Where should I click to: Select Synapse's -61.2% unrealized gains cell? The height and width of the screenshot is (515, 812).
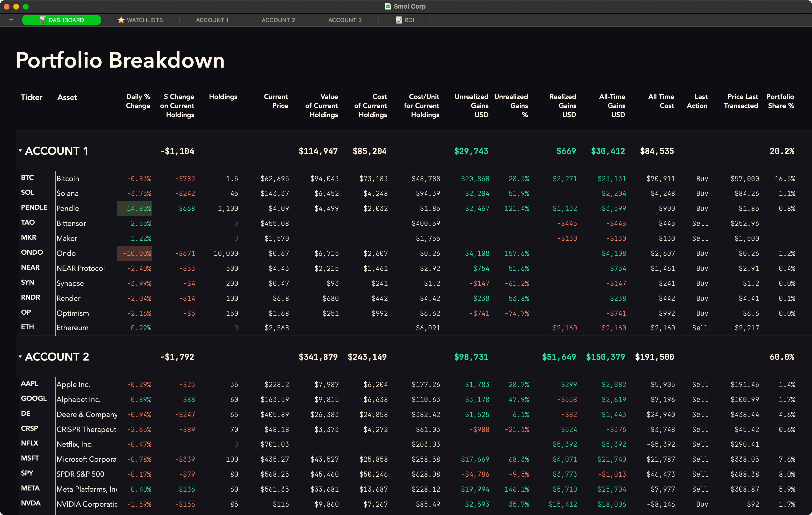point(517,283)
